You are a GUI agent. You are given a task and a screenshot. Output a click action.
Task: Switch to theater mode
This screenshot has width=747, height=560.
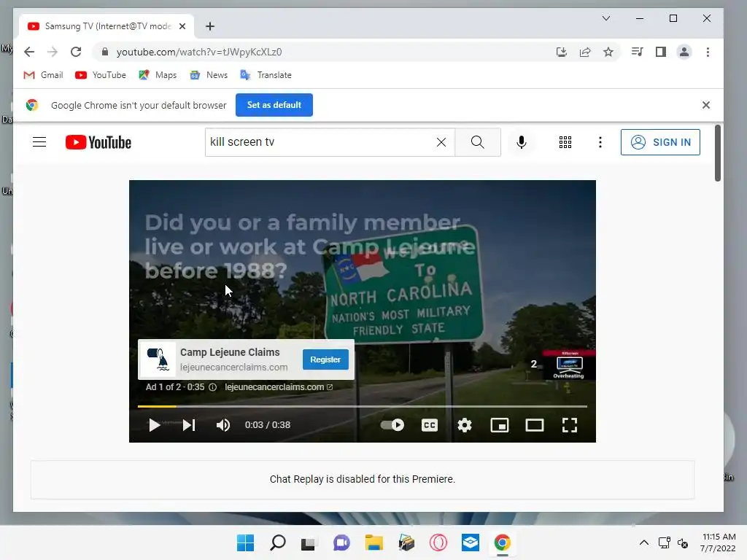(x=535, y=425)
